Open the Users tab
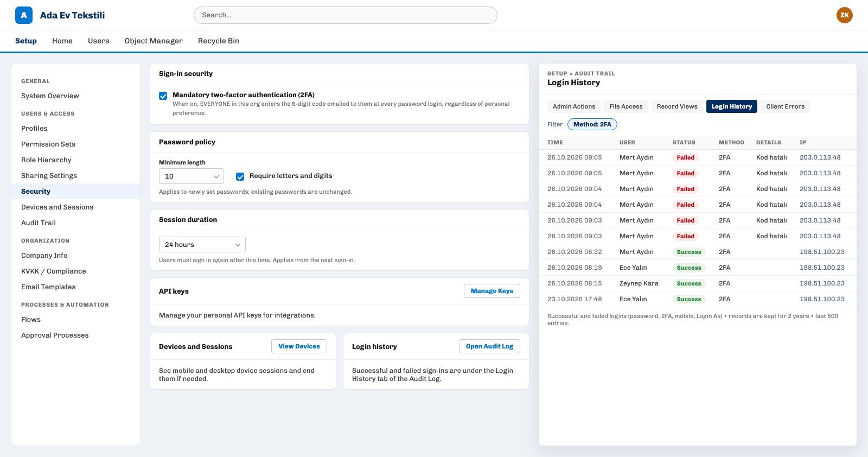The height and width of the screenshot is (457, 868). coord(99,41)
